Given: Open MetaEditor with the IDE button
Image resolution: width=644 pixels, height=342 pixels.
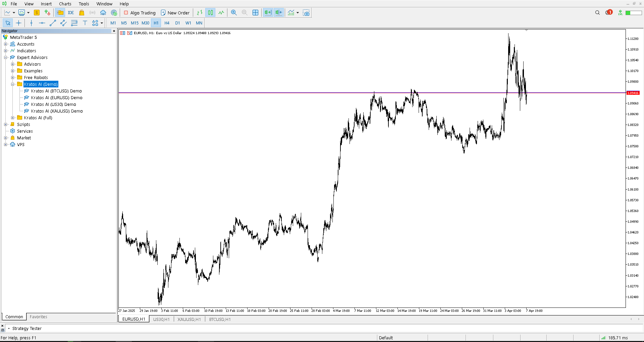Looking at the screenshot, I should click(x=71, y=13).
